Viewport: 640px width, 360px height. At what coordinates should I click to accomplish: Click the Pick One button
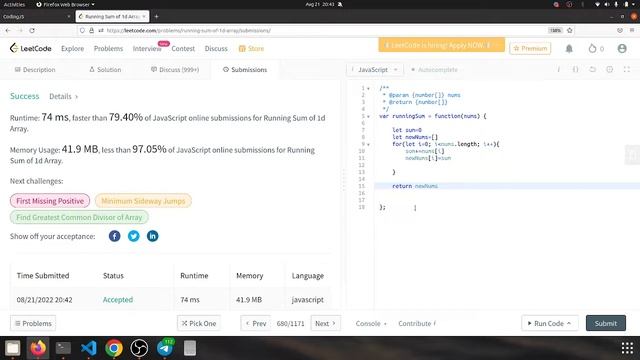click(199, 323)
